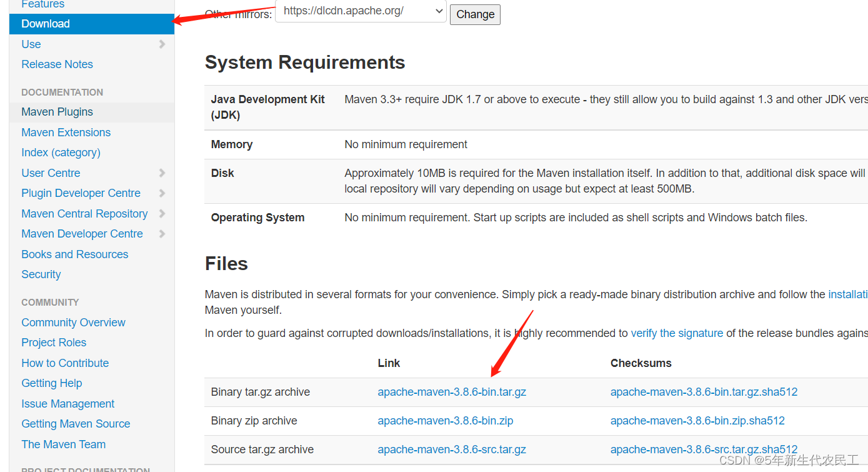Open Getting Help link
868x472 pixels.
[51, 383]
